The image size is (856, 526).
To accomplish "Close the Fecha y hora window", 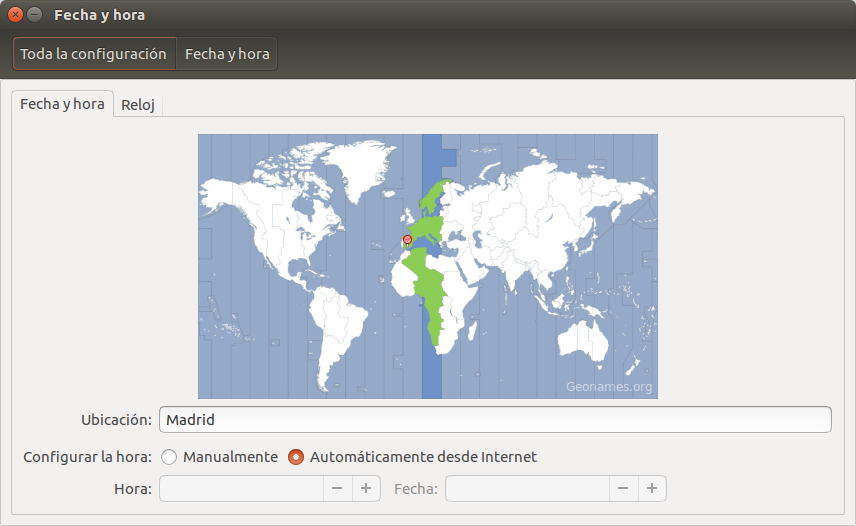I will 16,15.
